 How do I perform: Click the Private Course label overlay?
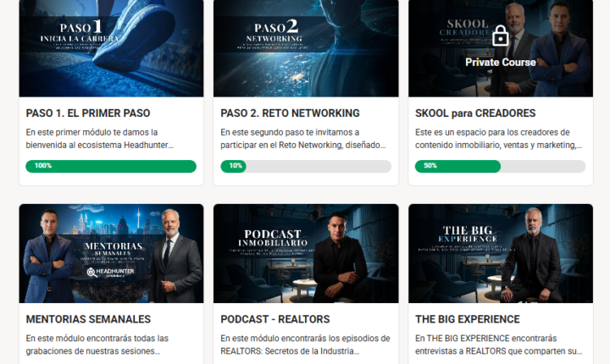point(501,63)
